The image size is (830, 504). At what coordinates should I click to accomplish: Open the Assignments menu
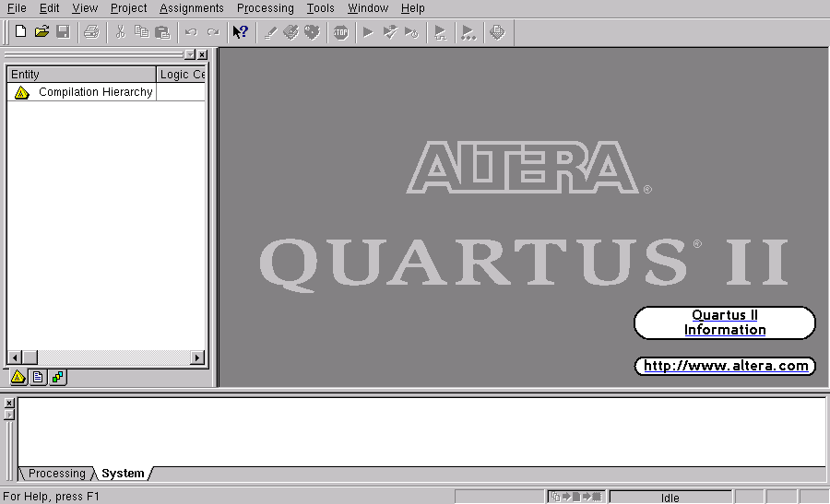click(x=192, y=8)
